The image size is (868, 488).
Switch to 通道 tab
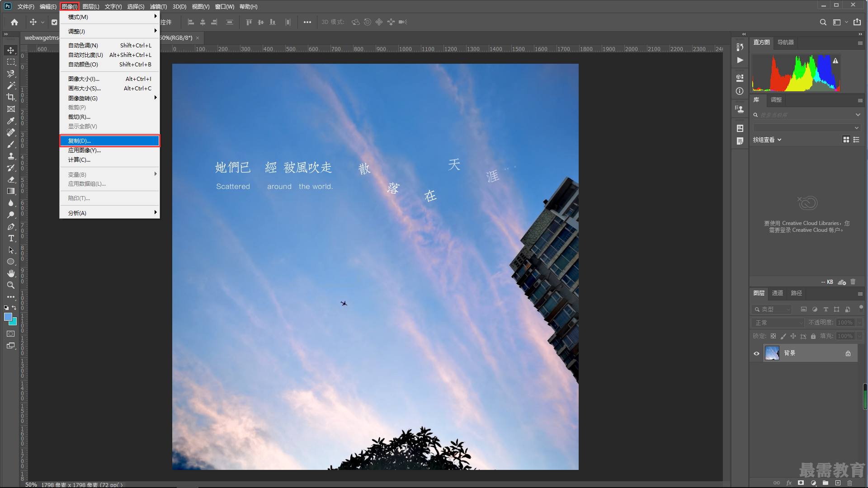[x=777, y=293]
